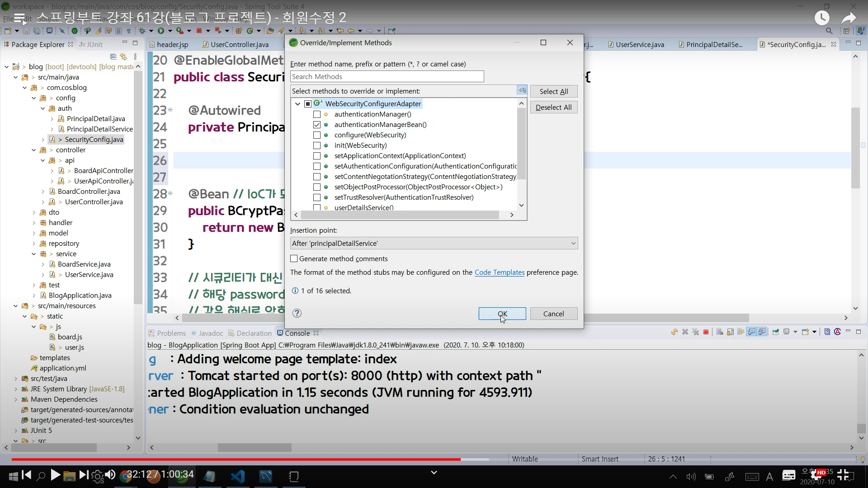
Task: Expand Maven Dependencies node
Action: point(16,399)
